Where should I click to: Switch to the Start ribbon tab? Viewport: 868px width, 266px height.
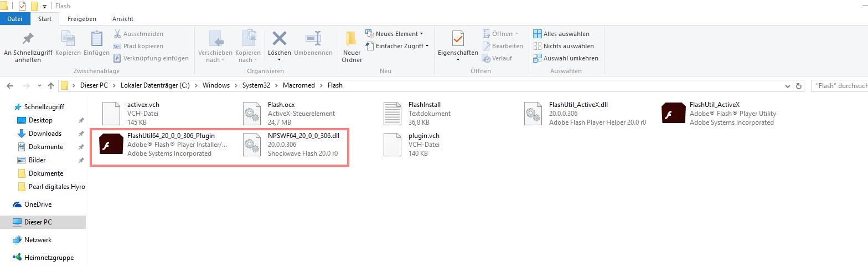pos(45,19)
